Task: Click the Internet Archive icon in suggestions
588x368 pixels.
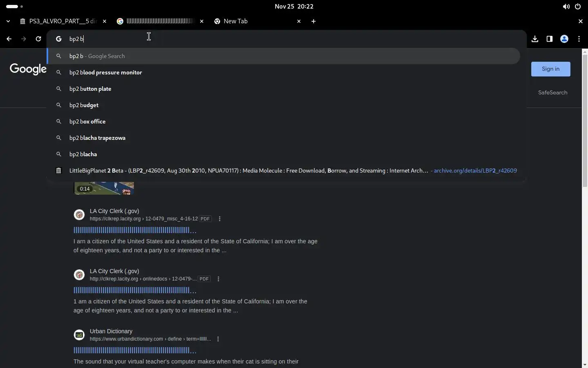Action: click(x=59, y=171)
